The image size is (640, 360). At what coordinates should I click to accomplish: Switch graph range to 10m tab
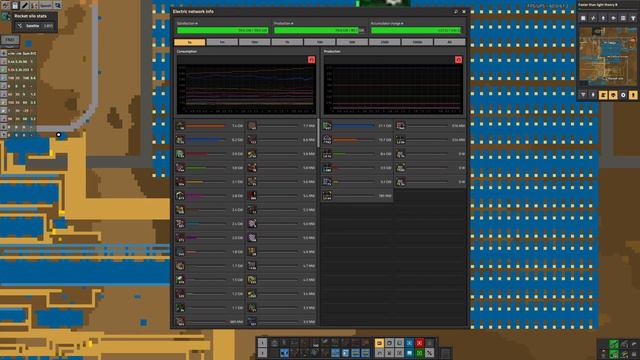255,42
